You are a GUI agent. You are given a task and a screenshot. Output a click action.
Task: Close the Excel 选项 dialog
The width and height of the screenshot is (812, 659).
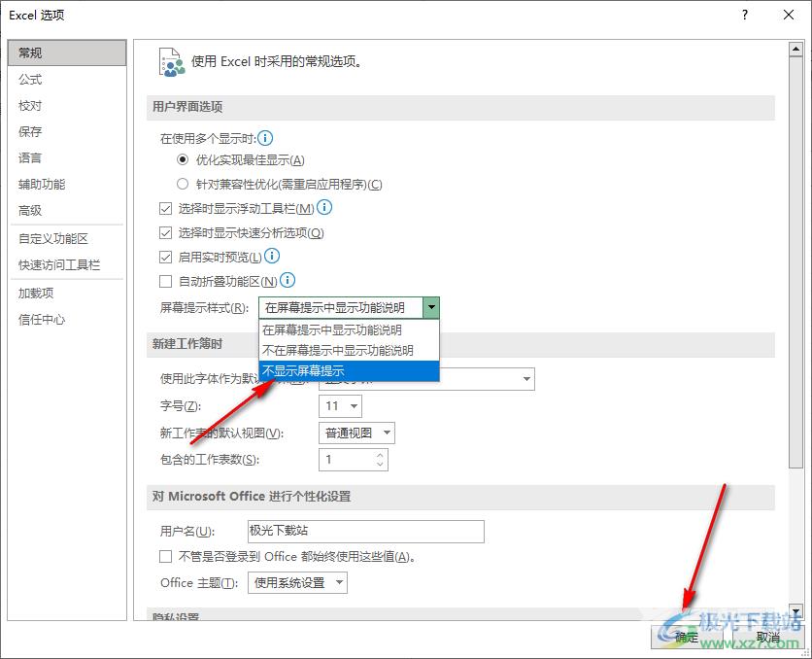[x=789, y=15]
